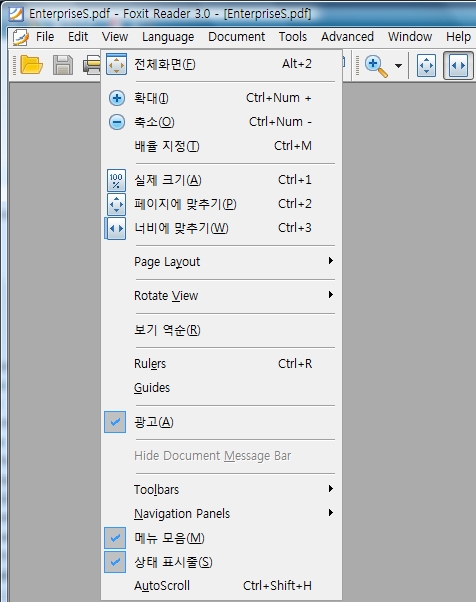Toggle the 메뉴 모음(M) checkmark
Image resolution: width=476 pixels, height=602 pixels.
click(115, 538)
